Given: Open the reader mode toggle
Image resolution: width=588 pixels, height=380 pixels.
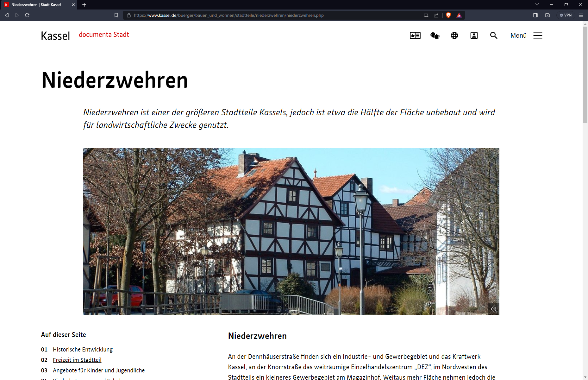Looking at the screenshot, I should click(426, 15).
